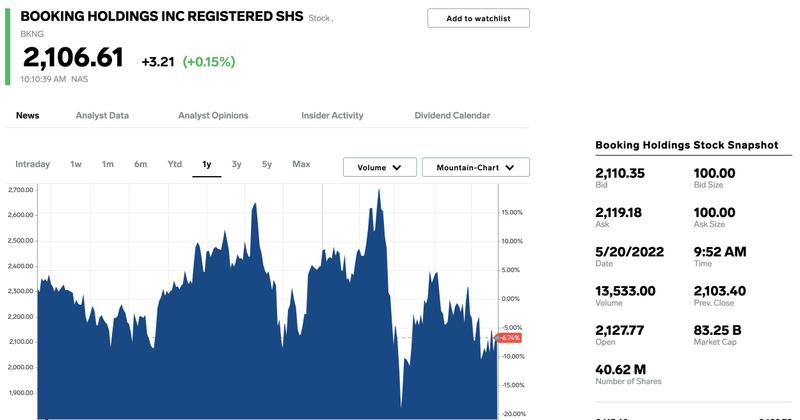800x420 pixels.
Task: Open the Mountain-Chart type dropdown
Action: [476, 167]
